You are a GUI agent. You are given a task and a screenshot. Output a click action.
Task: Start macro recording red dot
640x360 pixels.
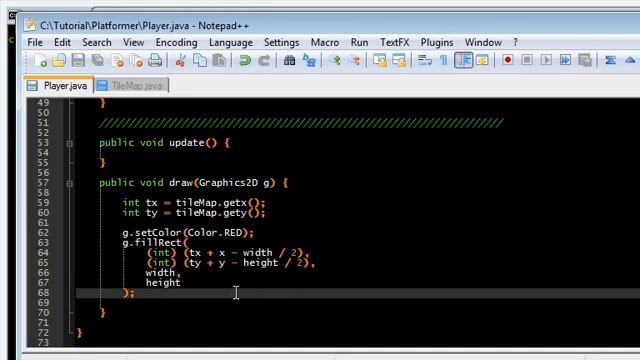507,60
